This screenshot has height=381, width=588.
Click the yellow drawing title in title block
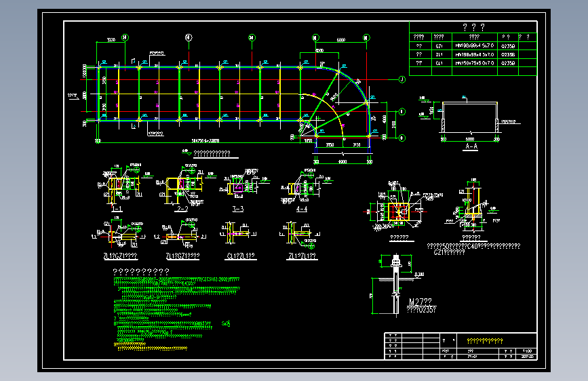(x=484, y=341)
